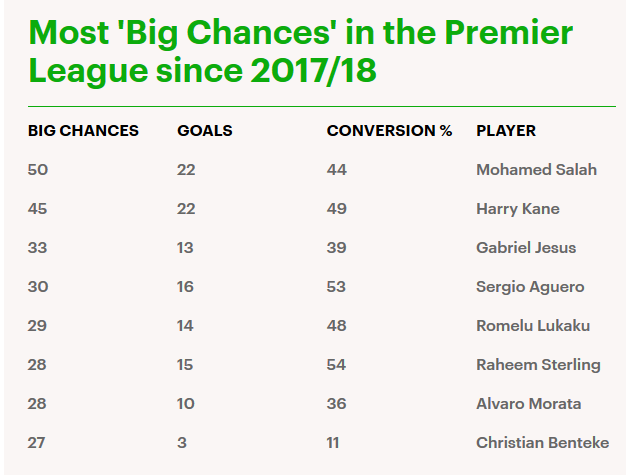The image size is (626, 475).
Task: Click Jesus's 33 big chances cell
Action: [x=38, y=248]
